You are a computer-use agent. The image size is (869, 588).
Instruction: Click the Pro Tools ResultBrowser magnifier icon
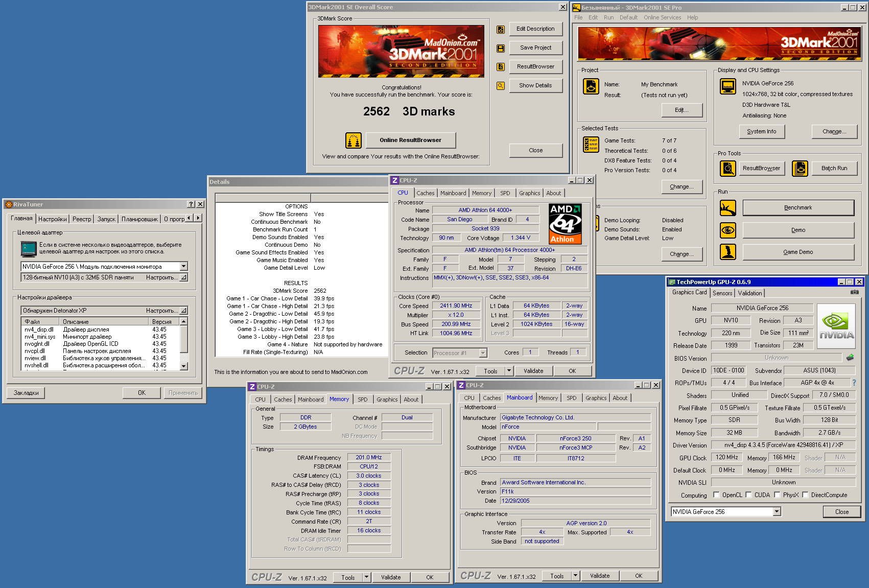[x=728, y=168]
